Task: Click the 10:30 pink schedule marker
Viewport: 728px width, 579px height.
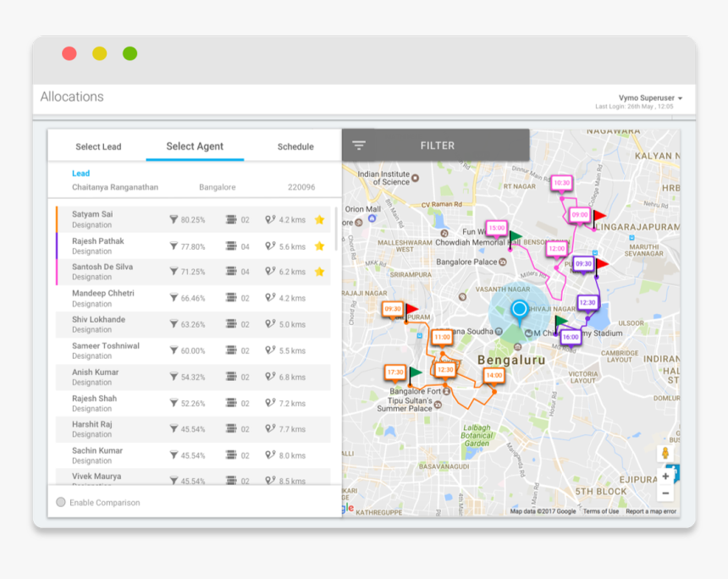Action: pos(561,183)
